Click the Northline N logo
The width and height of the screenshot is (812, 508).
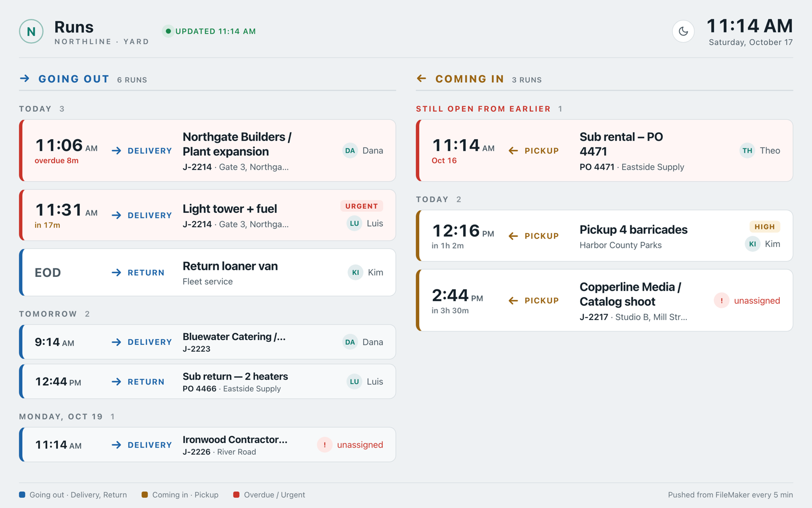tap(31, 31)
